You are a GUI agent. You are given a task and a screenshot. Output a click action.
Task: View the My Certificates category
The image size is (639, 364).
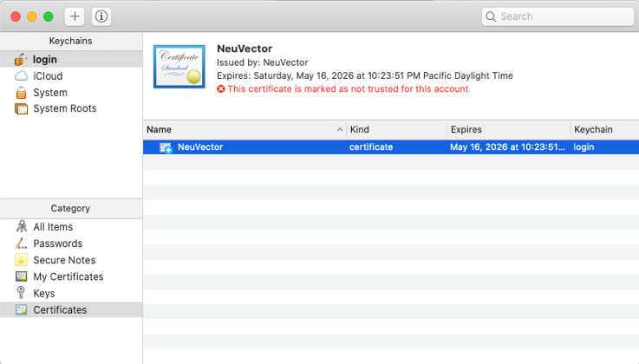click(68, 276)
